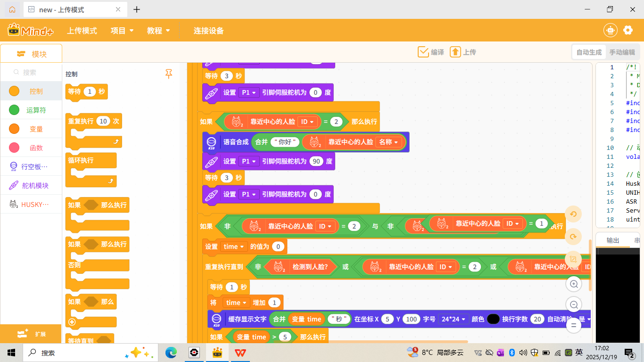Pick the black color swatch in display block
Image resolution: width=644 pixels, height=362 pixels.
click(x=493, y=319)
